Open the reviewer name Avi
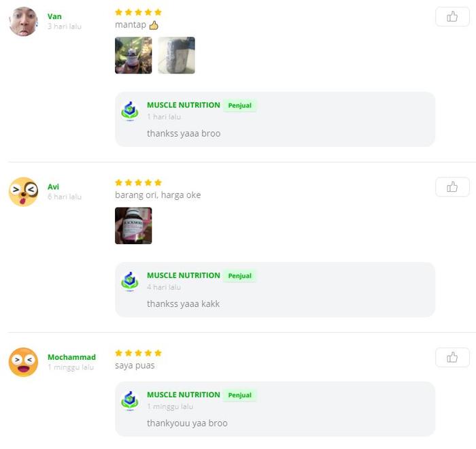 (x=54, y=187)
